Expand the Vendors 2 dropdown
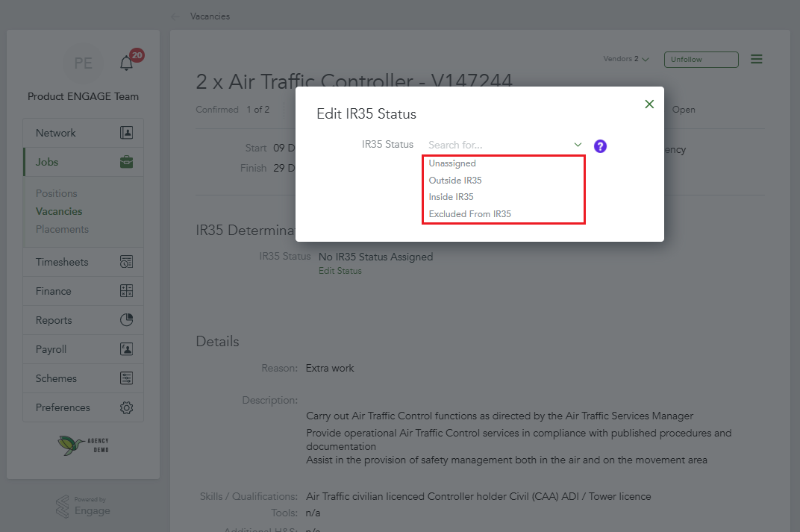Viewport: 800px width, 532px height. (x=626, y=59)
